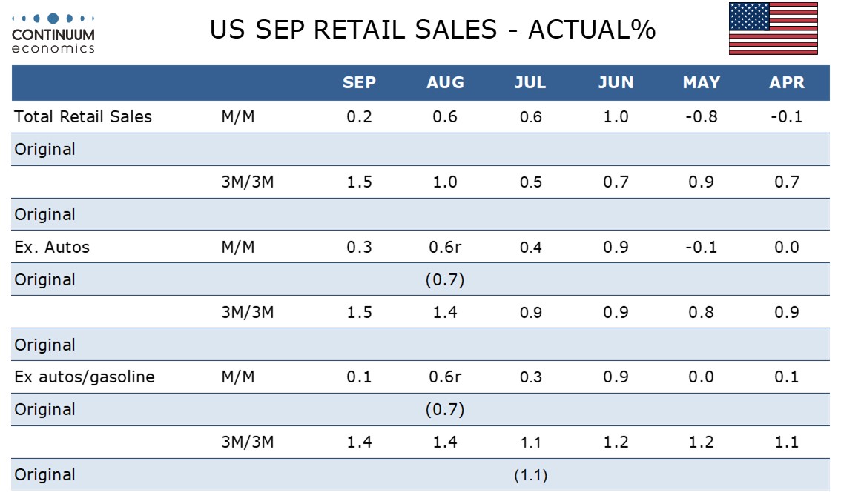Click the JUN column header
The width and height of the screenshot is (841, 504).
point(616,83)
